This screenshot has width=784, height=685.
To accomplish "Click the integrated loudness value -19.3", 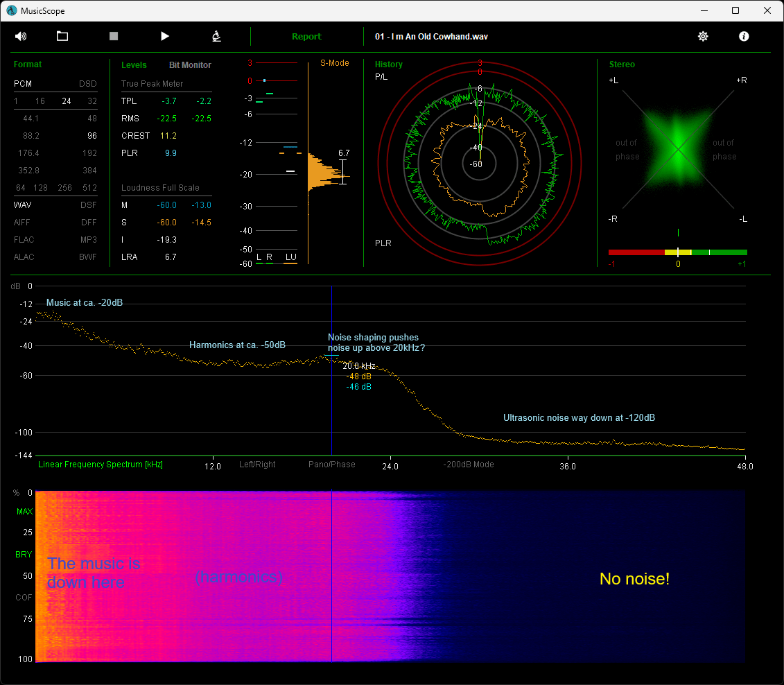I will 166,240.
